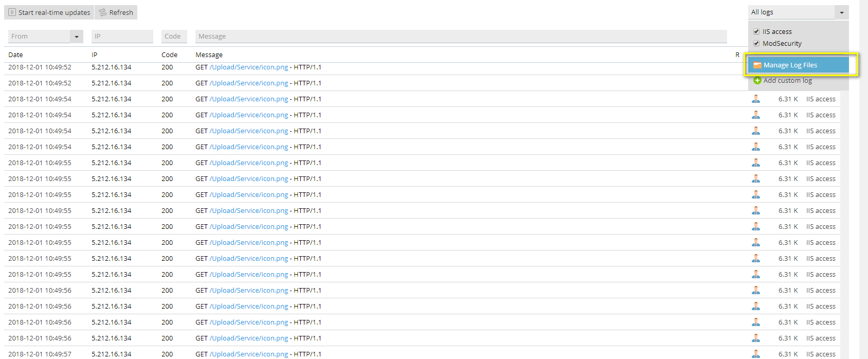The height and width of the screenshot is (359, 868).
Task: Click IIS access label in the 10:49:57 row
Action: click(x=821, y=354)
